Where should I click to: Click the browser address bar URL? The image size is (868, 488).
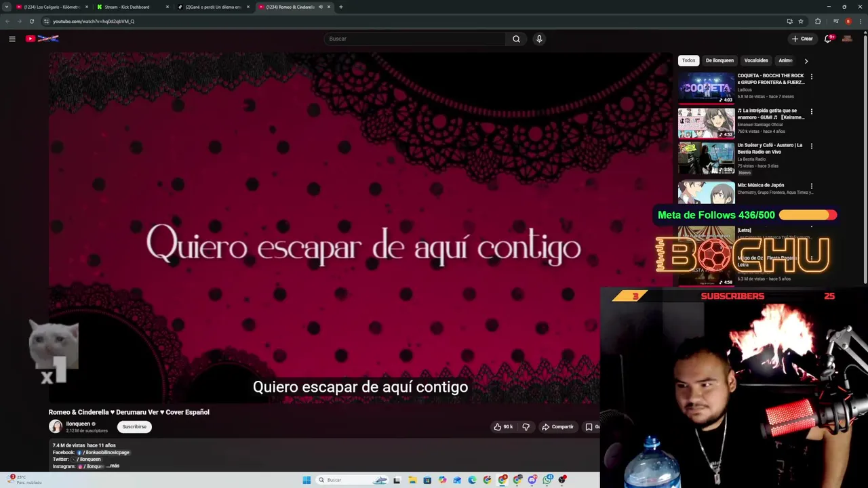click(x=94, y=21)
